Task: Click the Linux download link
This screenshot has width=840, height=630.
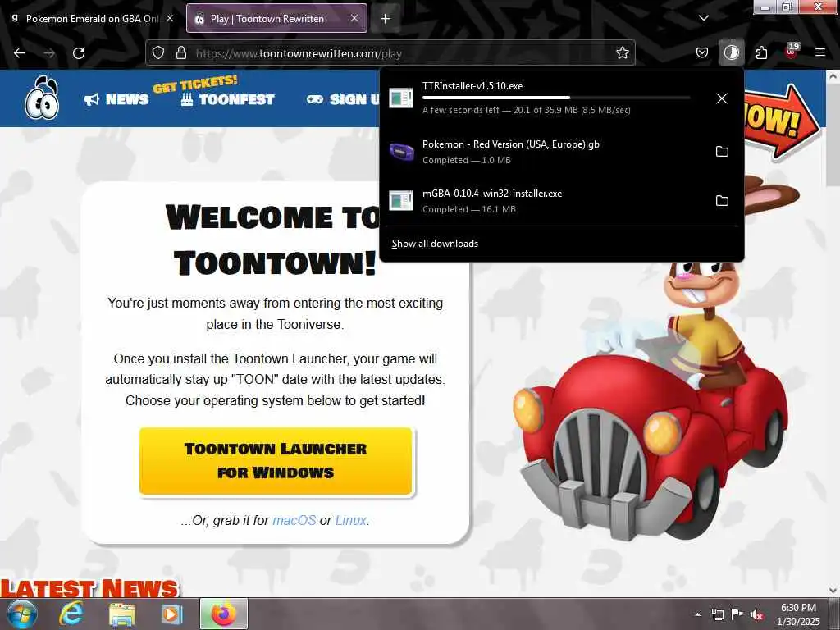Action: 351,520
